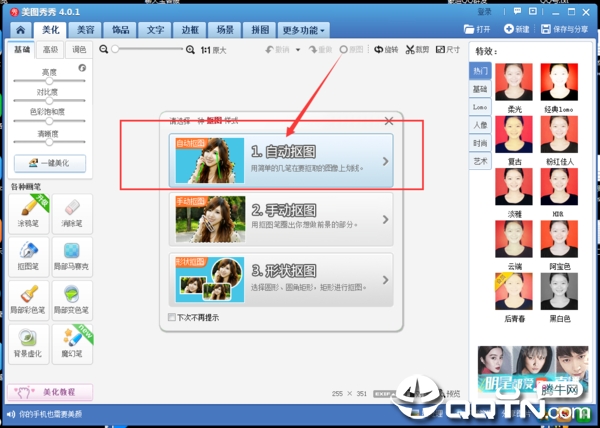
Task: Apply the 淡雅 elegant effect thumbnail
Action: click(514, 187)
